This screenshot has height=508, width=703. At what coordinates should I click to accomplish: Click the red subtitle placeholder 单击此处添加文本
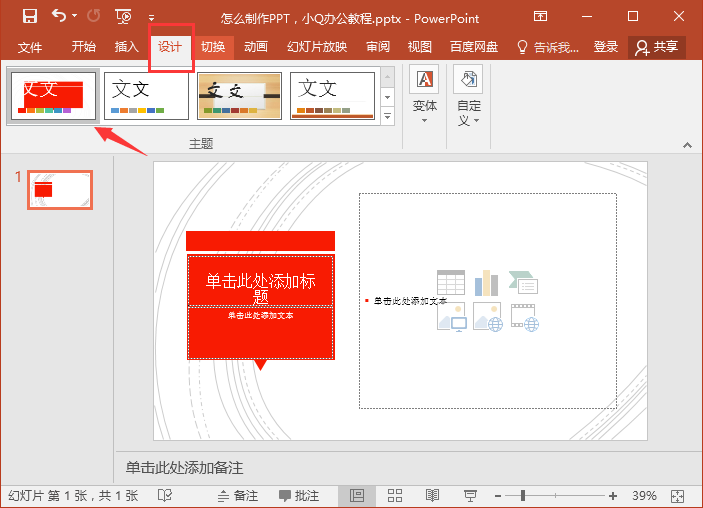(260, 333)
